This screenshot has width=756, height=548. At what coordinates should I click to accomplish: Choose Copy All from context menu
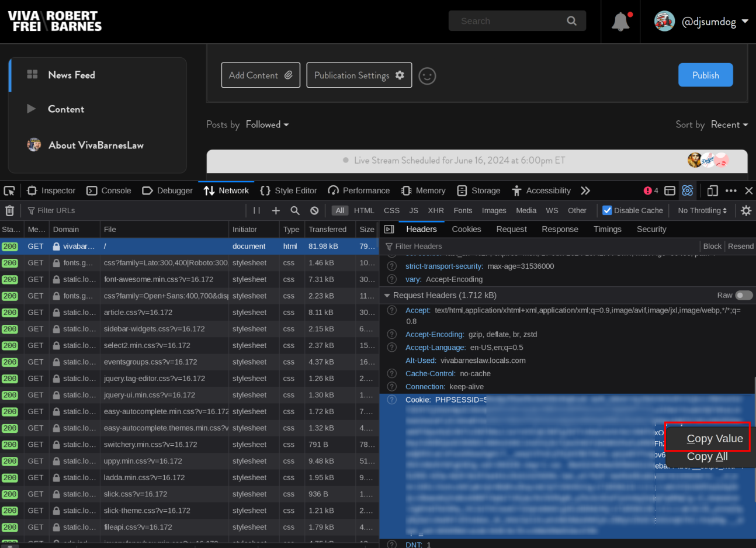point(708,456)
